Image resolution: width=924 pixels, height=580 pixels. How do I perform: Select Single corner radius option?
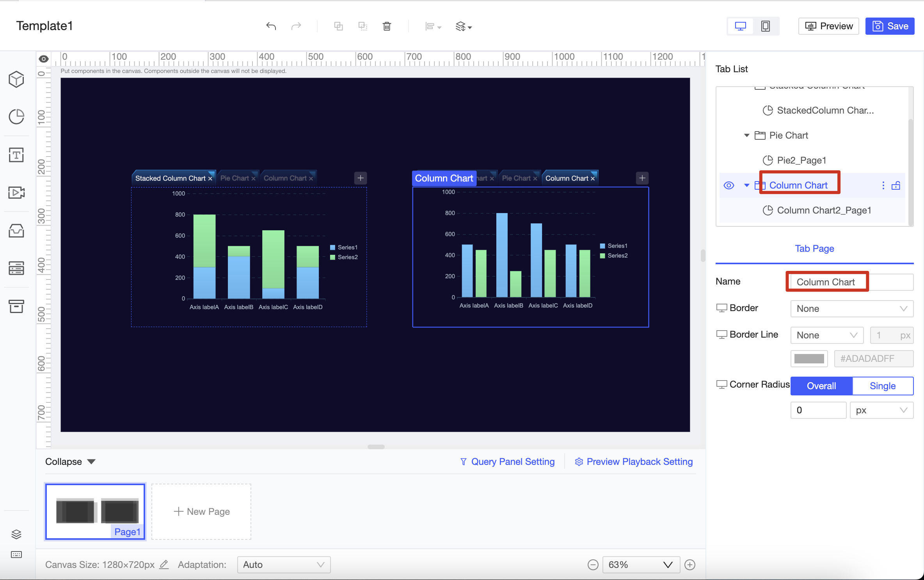coord(882,386)
